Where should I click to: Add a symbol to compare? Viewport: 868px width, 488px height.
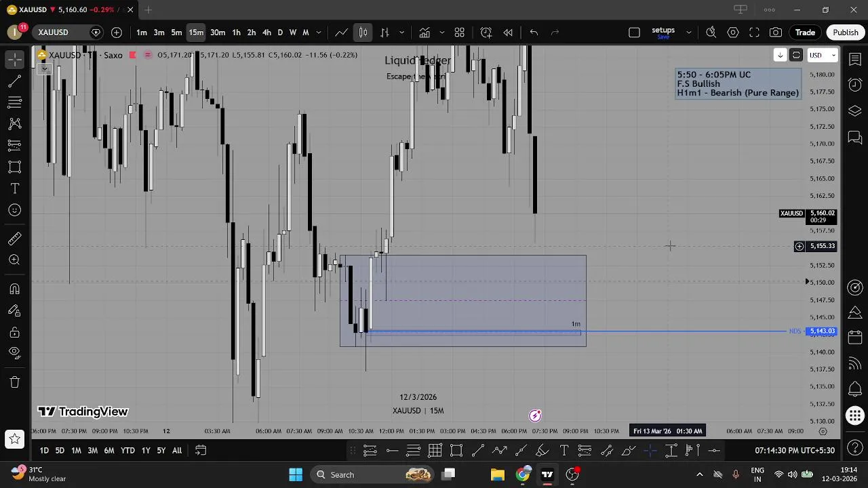click(x=117, y=33)
